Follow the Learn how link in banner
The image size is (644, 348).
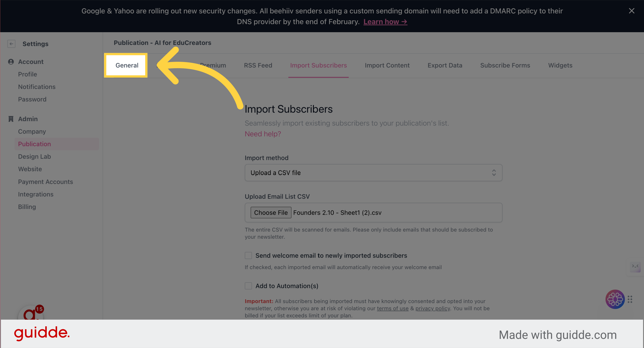[385, 22]
